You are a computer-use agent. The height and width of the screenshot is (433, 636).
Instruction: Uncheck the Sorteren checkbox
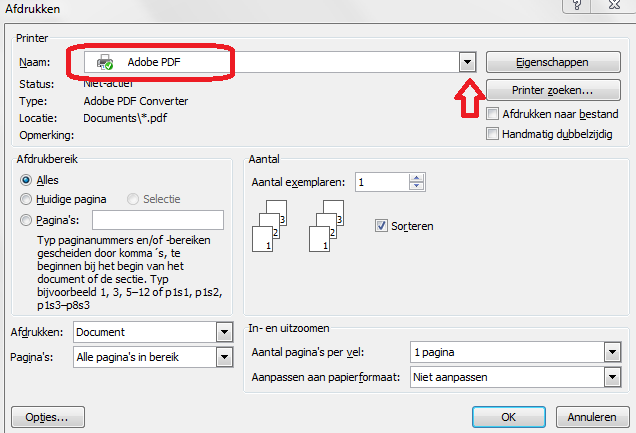pyautogui.click(x=381, y=226)
